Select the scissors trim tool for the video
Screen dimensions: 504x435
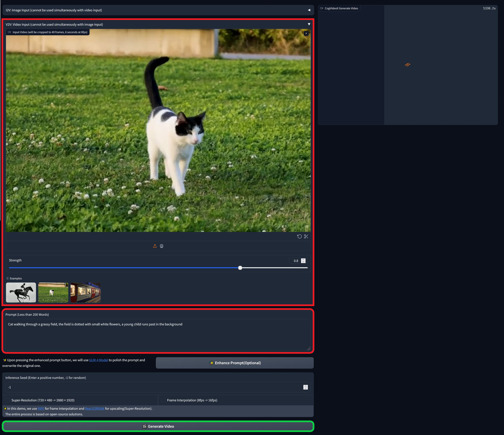[306, 236]
